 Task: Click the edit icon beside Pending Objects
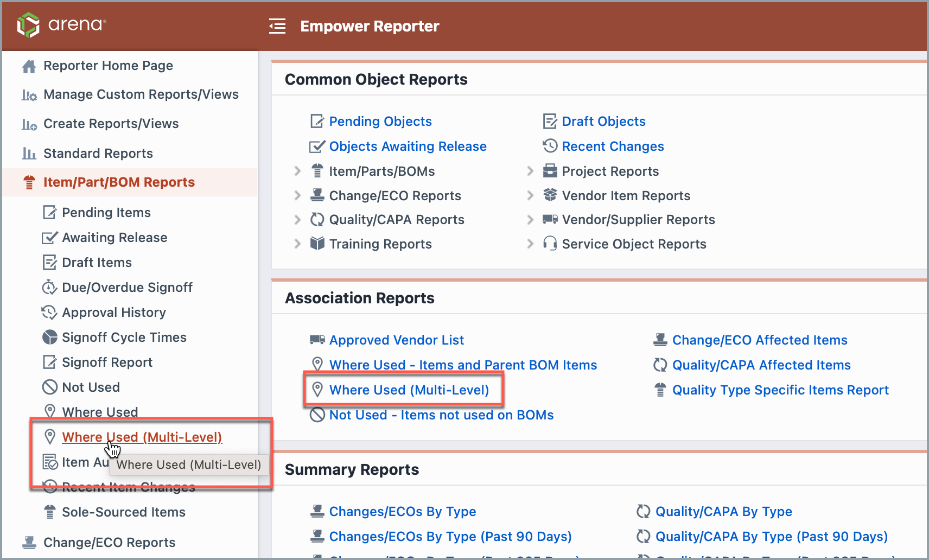[317, 121]
